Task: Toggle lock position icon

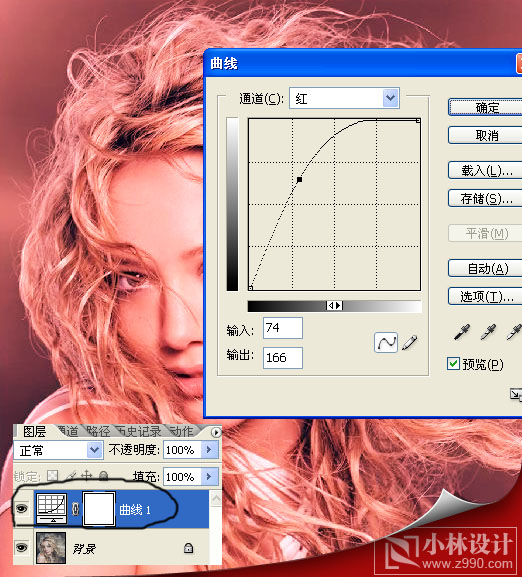Action: coord(86,476)
